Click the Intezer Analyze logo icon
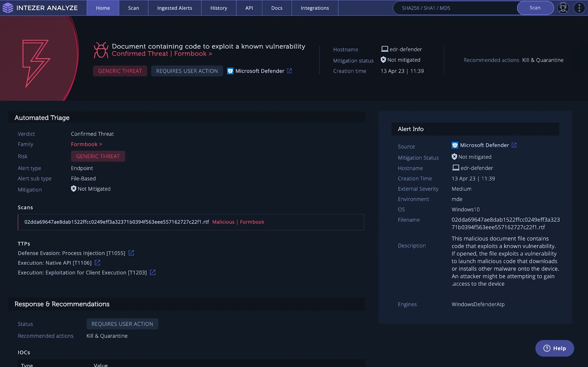The width and height of the screenshot is (588, 367). [x=8, y=8]
